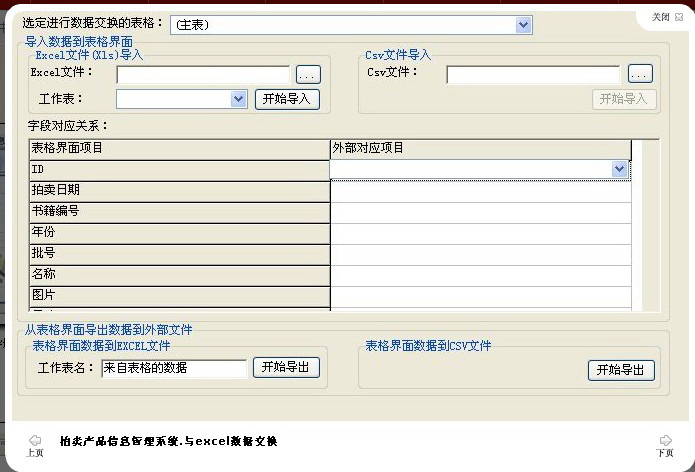Start export to EXCEL file

286,367
